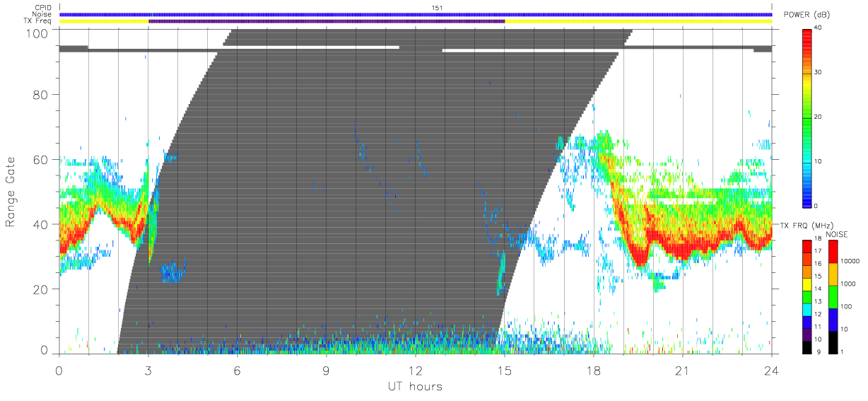Click the "UT hours" axis title

coord(415,386)
